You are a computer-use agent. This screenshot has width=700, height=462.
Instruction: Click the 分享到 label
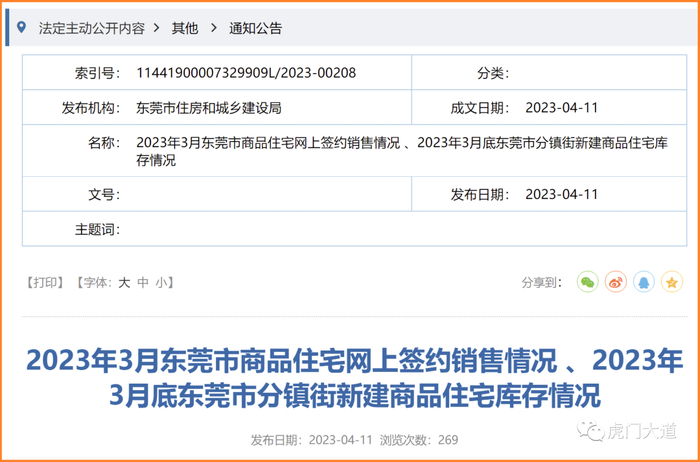542,283
